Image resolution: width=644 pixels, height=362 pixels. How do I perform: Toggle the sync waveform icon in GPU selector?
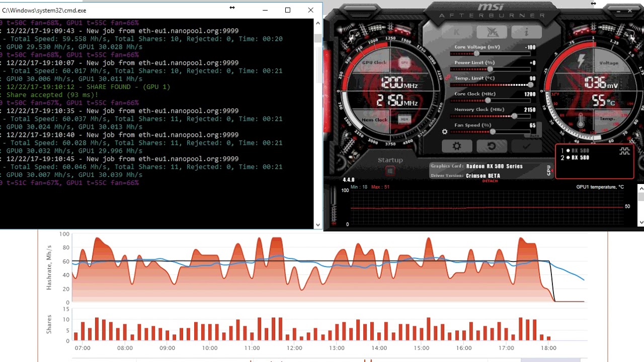click(x=624, y=151)
